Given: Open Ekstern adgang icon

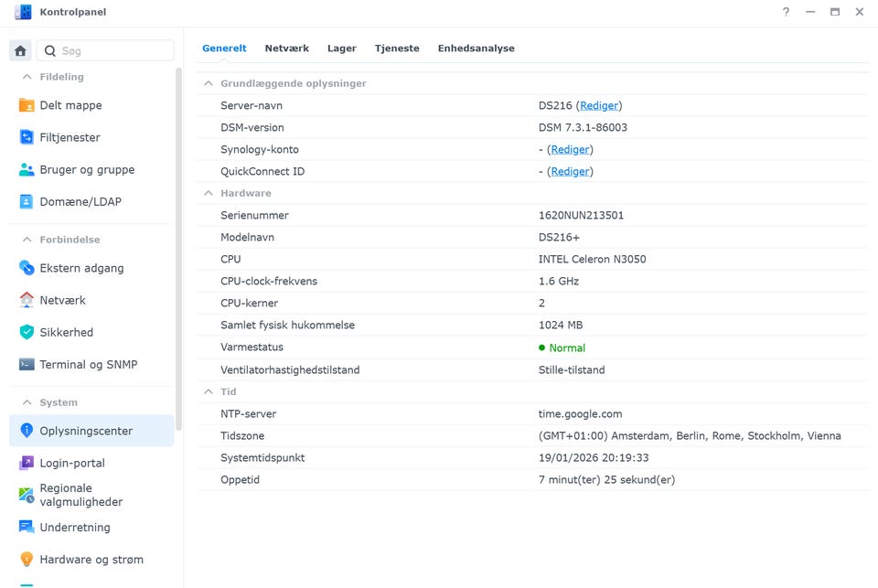Looking at the screenshot, I should (x=27, y=268).
